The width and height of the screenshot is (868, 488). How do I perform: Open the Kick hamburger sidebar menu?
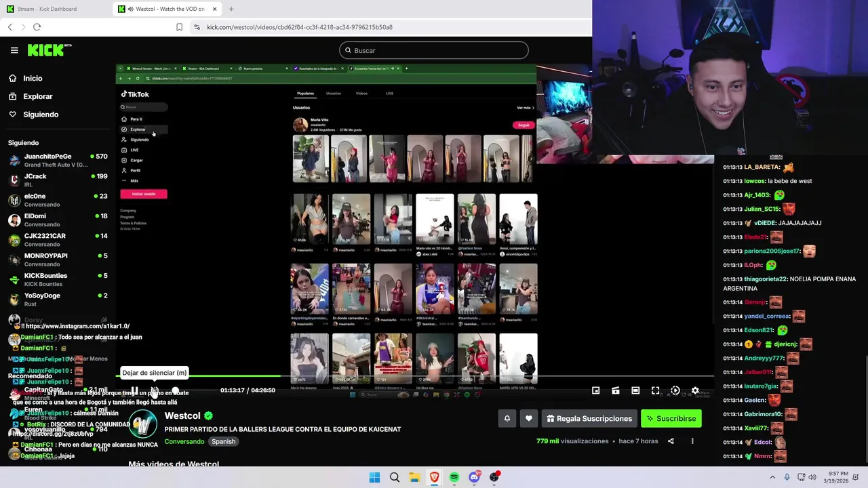coord(14,50)
